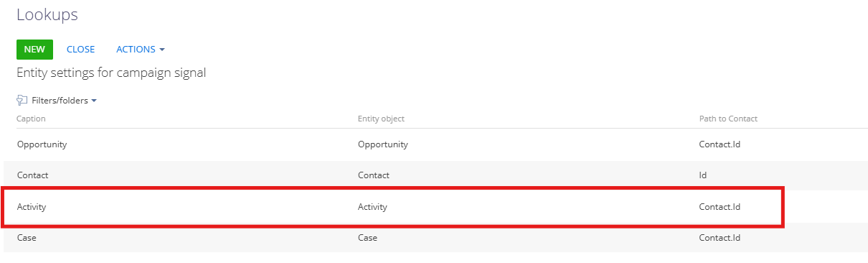
Task: Click the Filters/folders dropdown caret
Action: (94, 101)
